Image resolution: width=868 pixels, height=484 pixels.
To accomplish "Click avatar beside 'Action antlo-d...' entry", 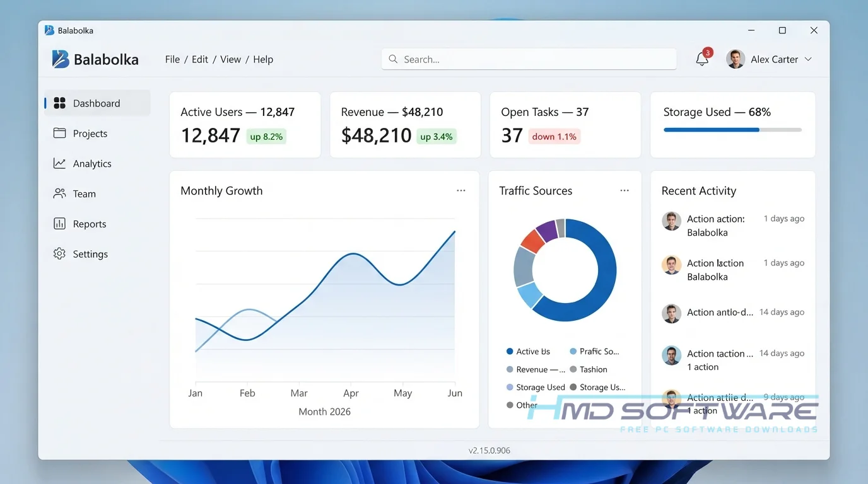I will click(671, 313).
